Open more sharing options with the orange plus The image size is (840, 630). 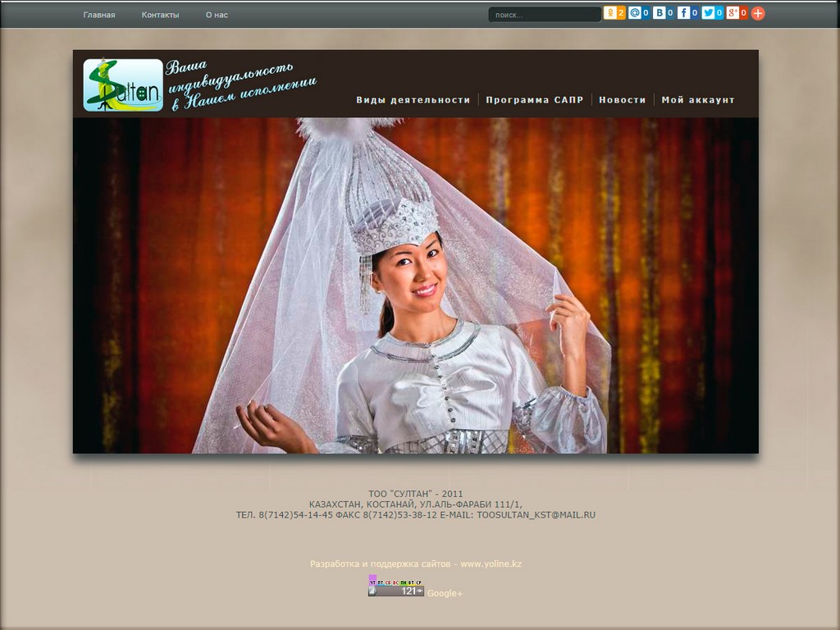pos(758,13)
